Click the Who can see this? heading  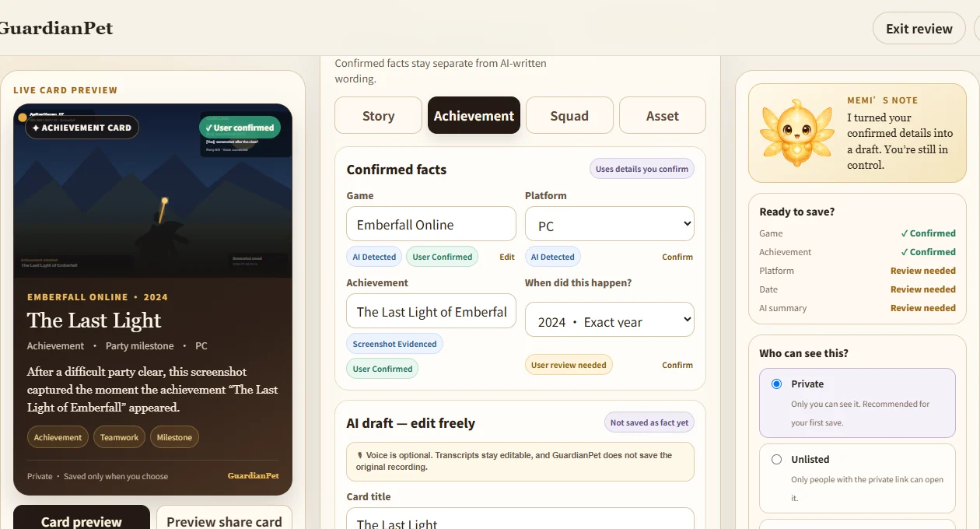[803, 353]
